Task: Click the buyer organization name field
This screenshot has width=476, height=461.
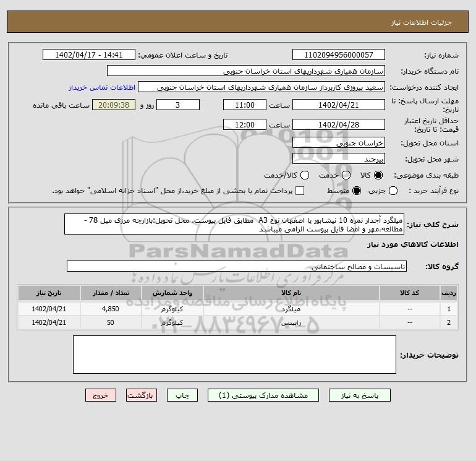Action: [246, 71]
